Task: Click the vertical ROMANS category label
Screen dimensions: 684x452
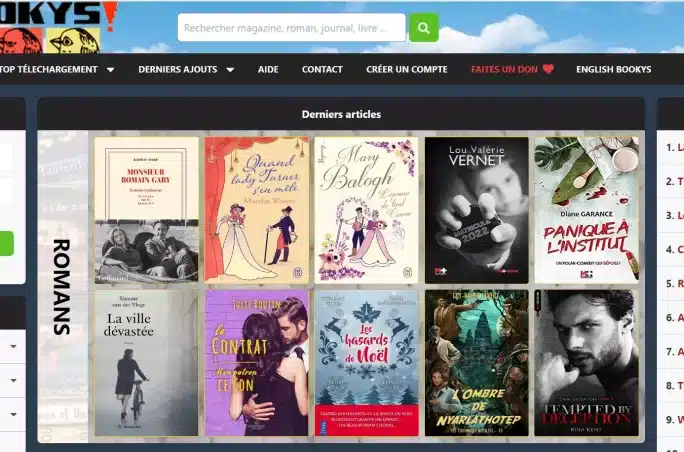Action: (62, 287)
